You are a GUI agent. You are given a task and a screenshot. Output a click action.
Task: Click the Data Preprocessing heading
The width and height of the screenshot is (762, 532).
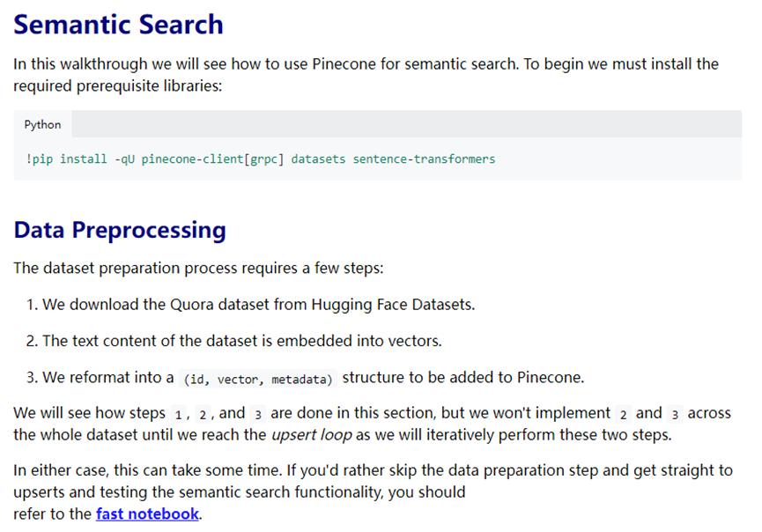(x=120, y=230)
